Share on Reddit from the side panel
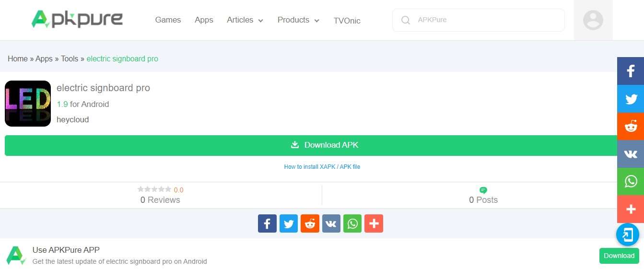The image size is (644, 270). pyautogui.click(x=631, y=126)
